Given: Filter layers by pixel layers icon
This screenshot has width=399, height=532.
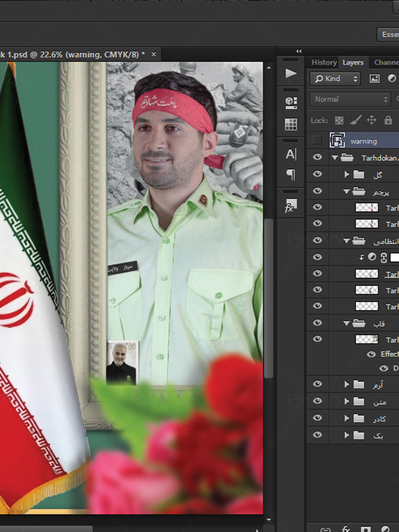Looking at the screenshot, I should (375, 79).
